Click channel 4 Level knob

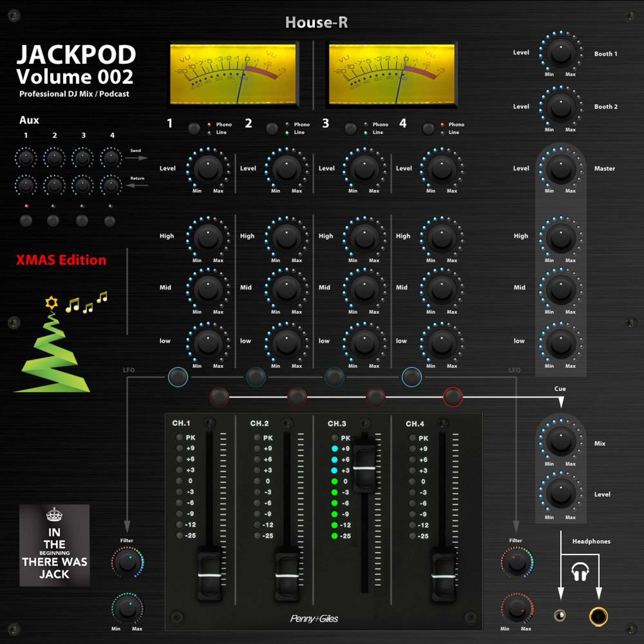pos(442,170)
